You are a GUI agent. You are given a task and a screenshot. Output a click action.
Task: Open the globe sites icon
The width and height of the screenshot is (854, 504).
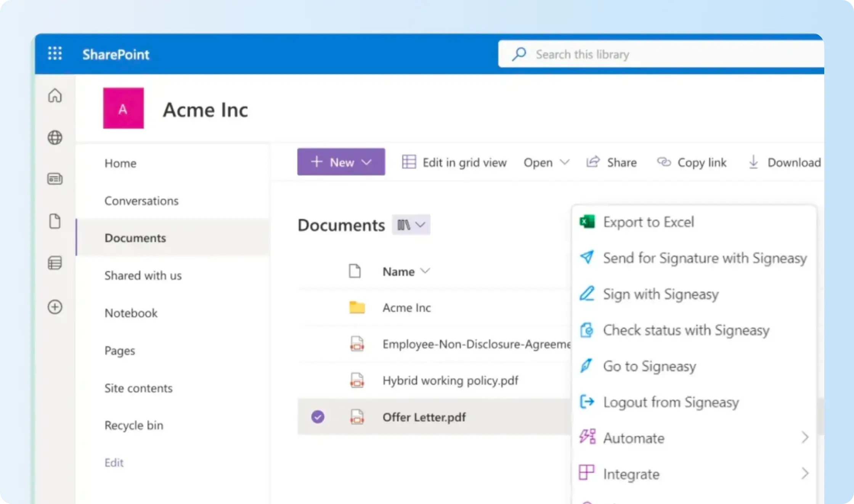[x=55, y=137]
